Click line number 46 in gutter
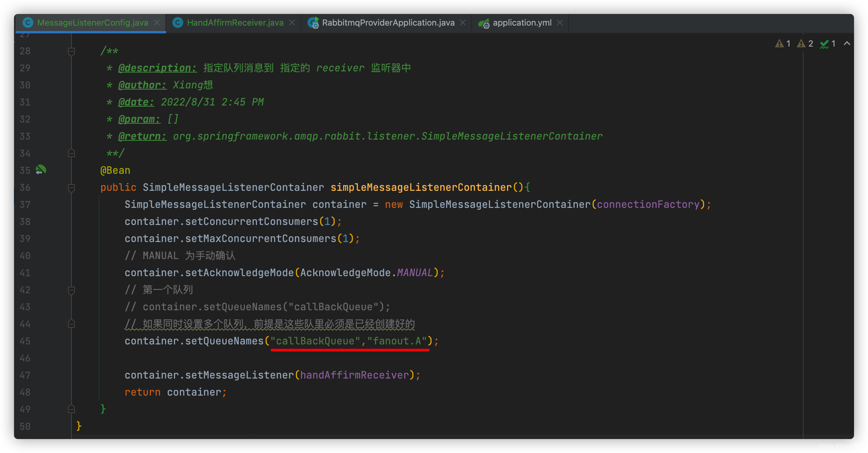This screenshot has height=453, width=868. coord(25,358)
